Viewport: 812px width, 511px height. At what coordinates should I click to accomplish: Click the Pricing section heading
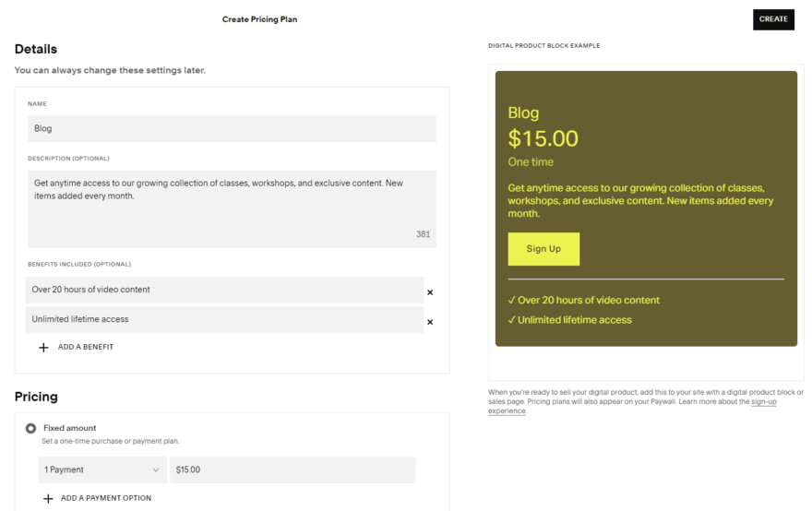pyautogui.click(x=36, y=397)
